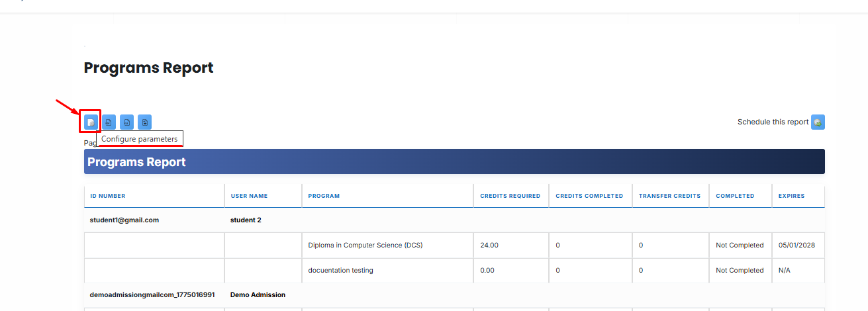Sort by CREDITS COMPLETED column header
Screen dimensions: 868x311
(589, 196)
